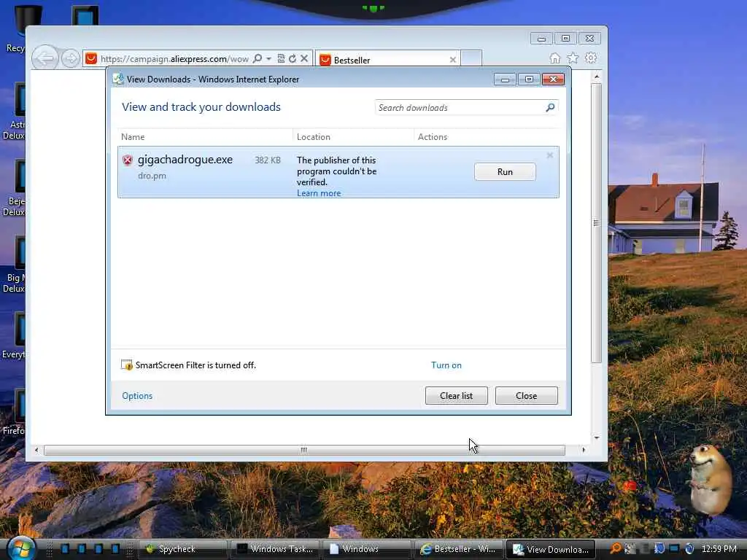Click the Actions column header
Screen dimensions: 747x560
[x=432, y=136]
